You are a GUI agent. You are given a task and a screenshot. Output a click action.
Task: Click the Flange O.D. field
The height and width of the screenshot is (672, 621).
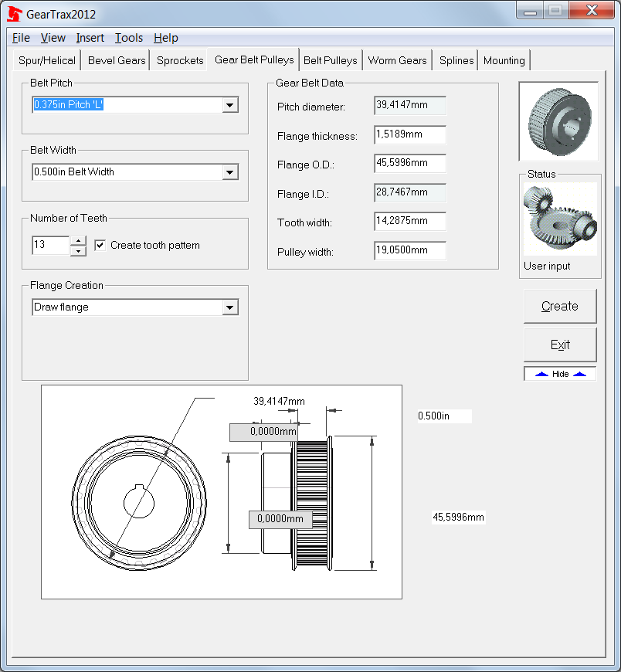(410, 163)
